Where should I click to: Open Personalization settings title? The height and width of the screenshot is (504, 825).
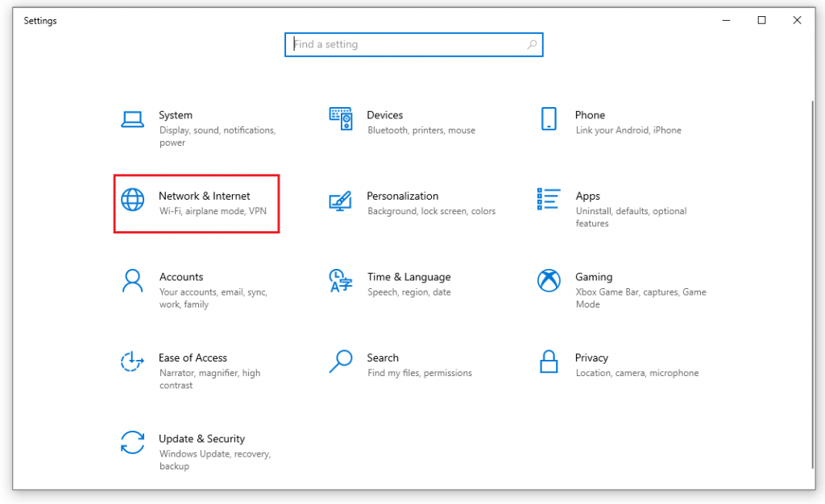pos(403,196)
